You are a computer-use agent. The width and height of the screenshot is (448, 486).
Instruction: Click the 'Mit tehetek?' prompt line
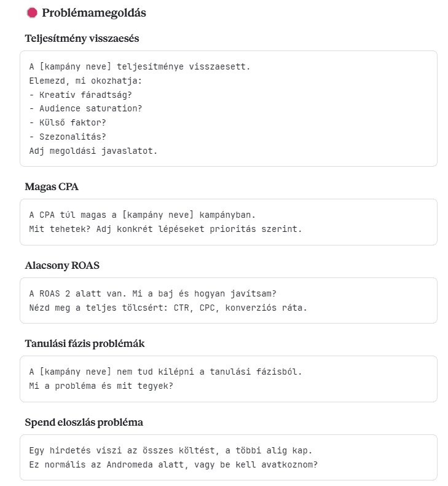pos(166,229)
